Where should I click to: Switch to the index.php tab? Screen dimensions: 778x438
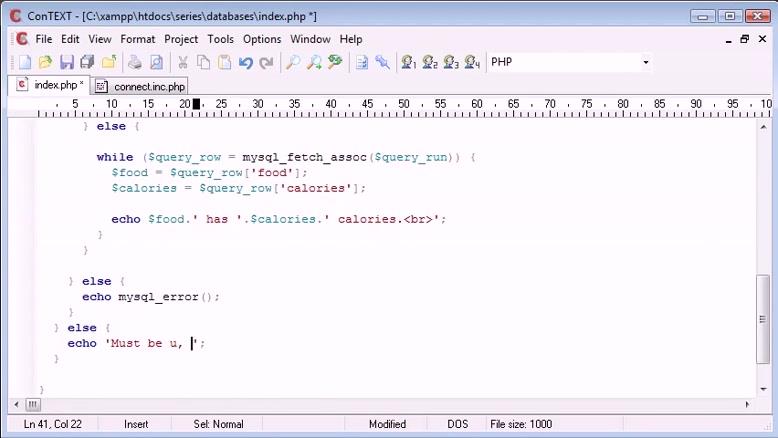click(49, 85)
